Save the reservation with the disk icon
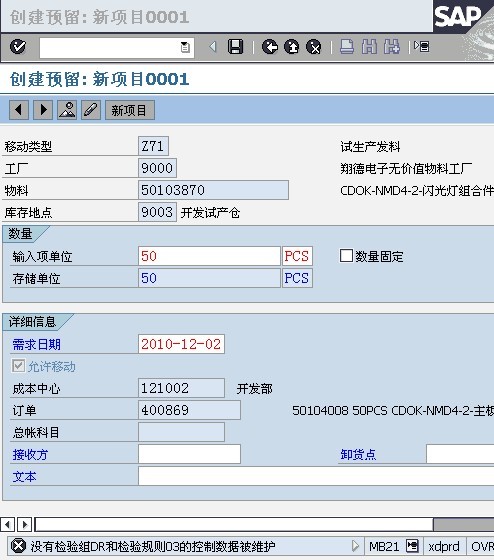 point(235,47)
